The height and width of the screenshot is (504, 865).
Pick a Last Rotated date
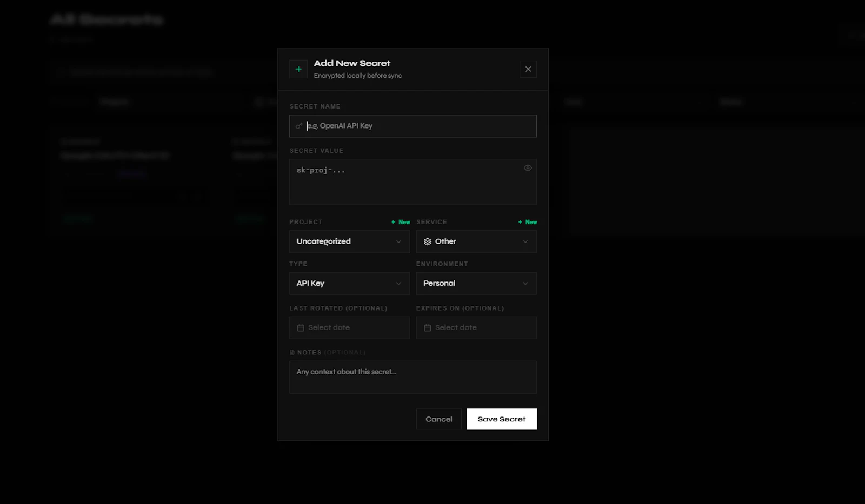[x=349, y=327]
